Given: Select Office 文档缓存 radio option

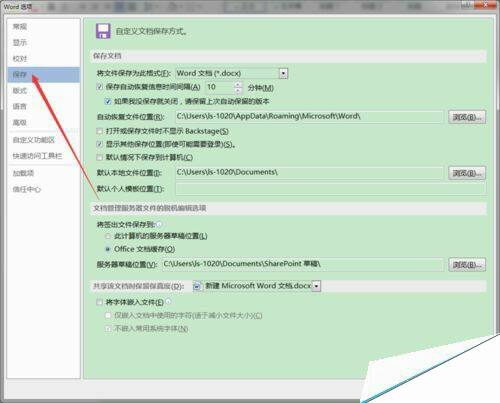Looking at the screenshot, I should click(108, 249).
